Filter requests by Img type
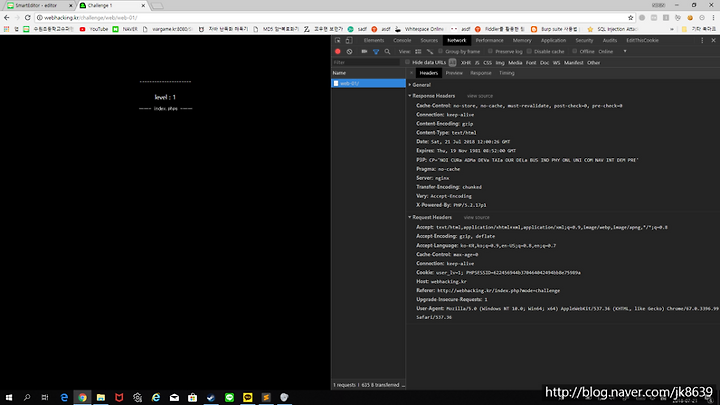 500,63
